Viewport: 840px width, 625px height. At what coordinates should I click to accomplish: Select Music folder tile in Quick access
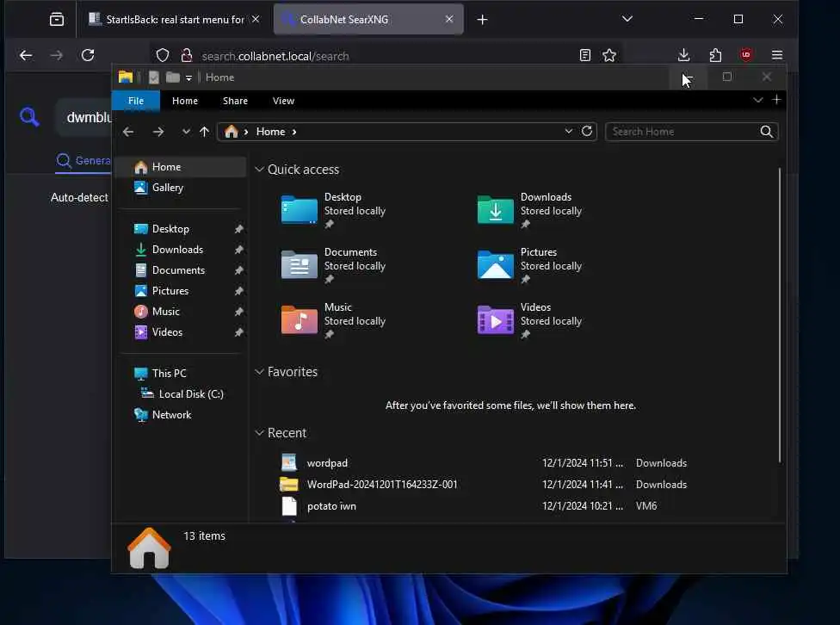coord(334,321)
